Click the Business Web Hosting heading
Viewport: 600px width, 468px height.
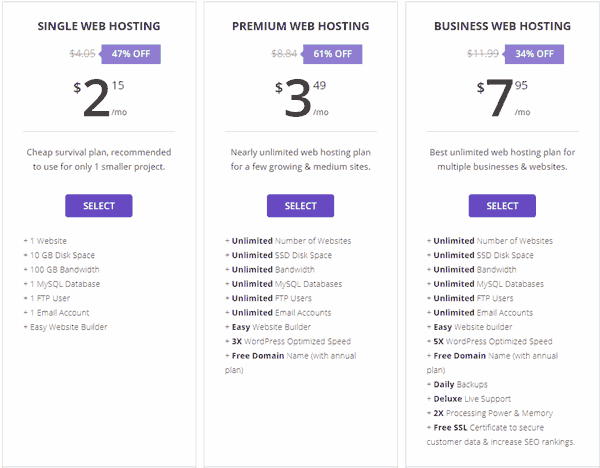click(x=502, y=24)
